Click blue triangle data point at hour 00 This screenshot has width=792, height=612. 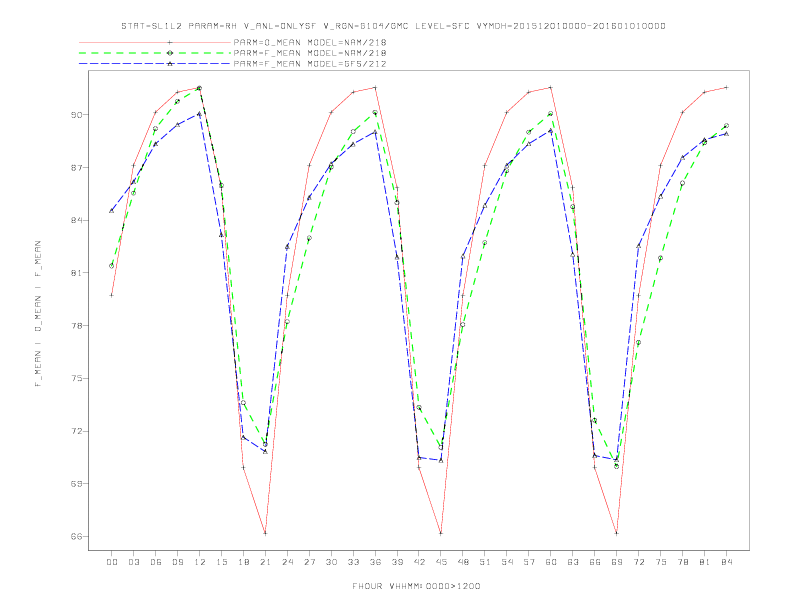(x=112, y=211)
